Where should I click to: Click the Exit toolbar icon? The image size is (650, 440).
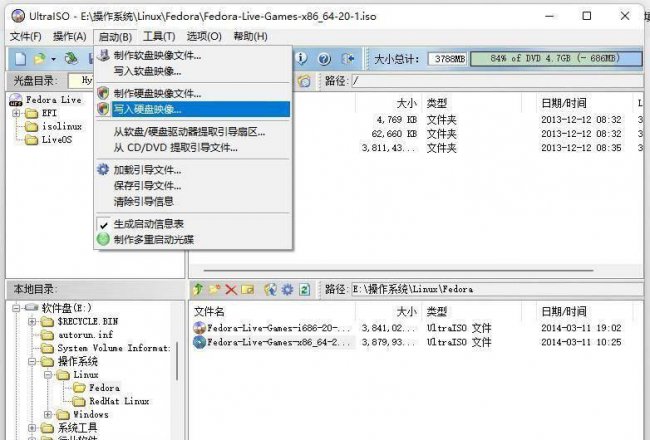[347, 59]
